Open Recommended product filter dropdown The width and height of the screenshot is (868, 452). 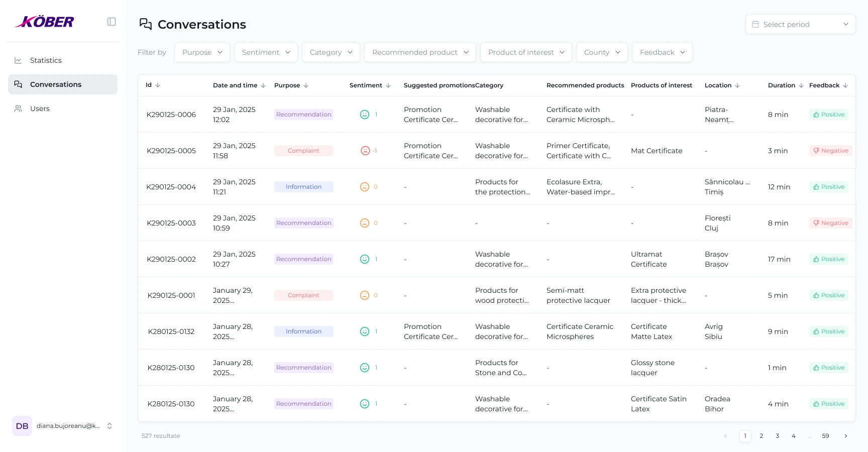[420, 52]
